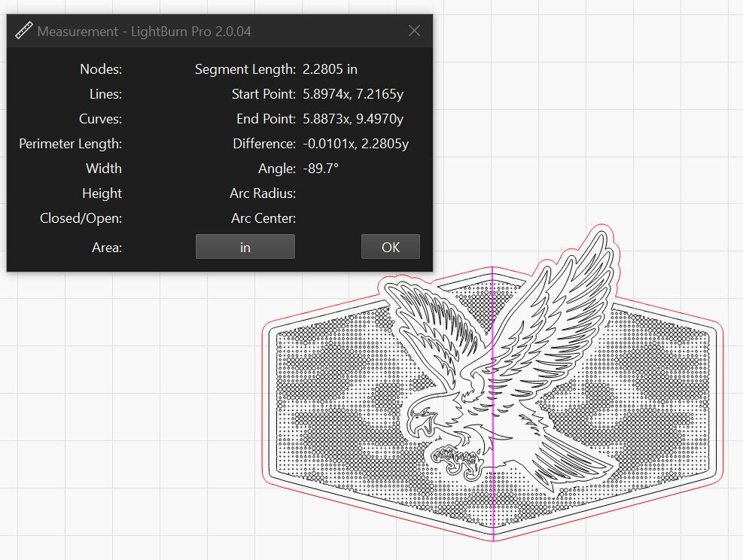743x560 pixels.
Task: Click the Area label at the dialog bottom
Action: tap(106, 247)
